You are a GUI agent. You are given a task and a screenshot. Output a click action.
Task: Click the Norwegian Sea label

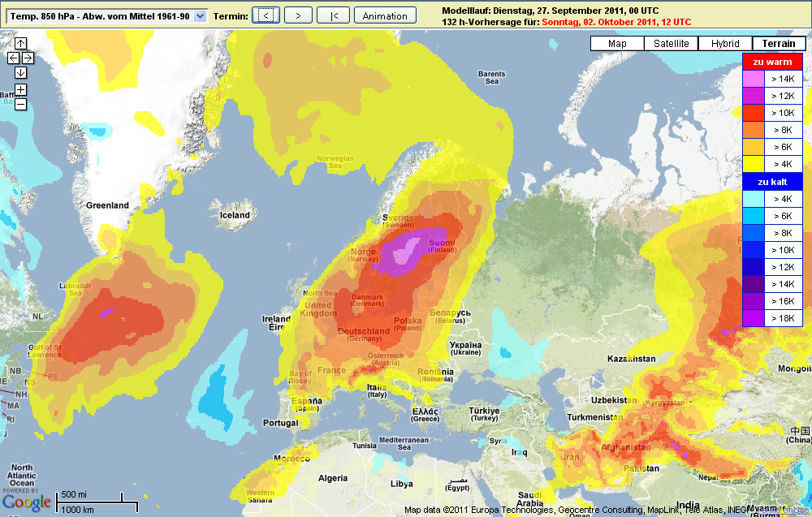[x=335, y=162]
